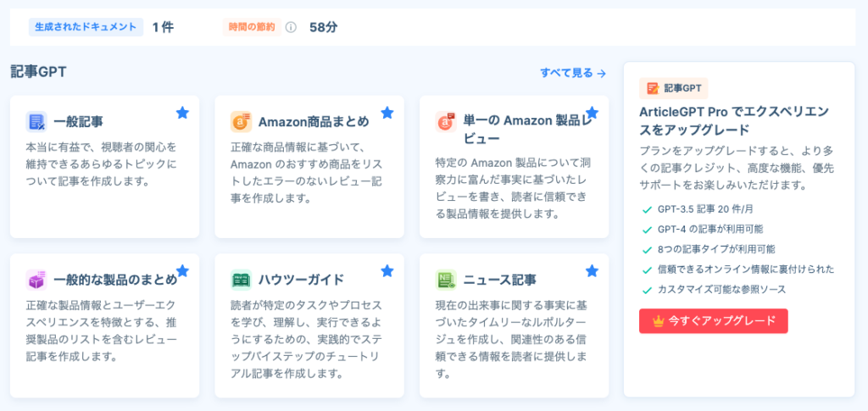Click the ハウツーガイド green book icon

tap(242, 280)
